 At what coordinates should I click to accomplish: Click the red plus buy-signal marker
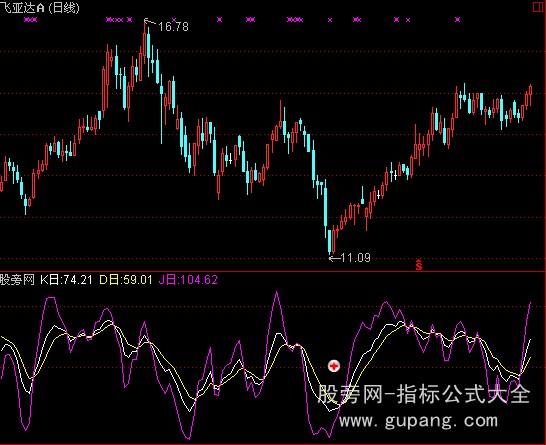click(x=334, y=366)
